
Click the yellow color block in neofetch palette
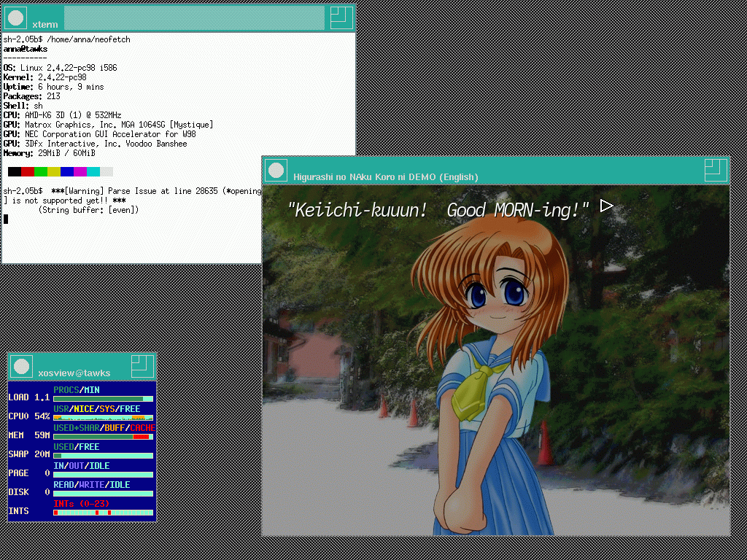click(54, 171)
